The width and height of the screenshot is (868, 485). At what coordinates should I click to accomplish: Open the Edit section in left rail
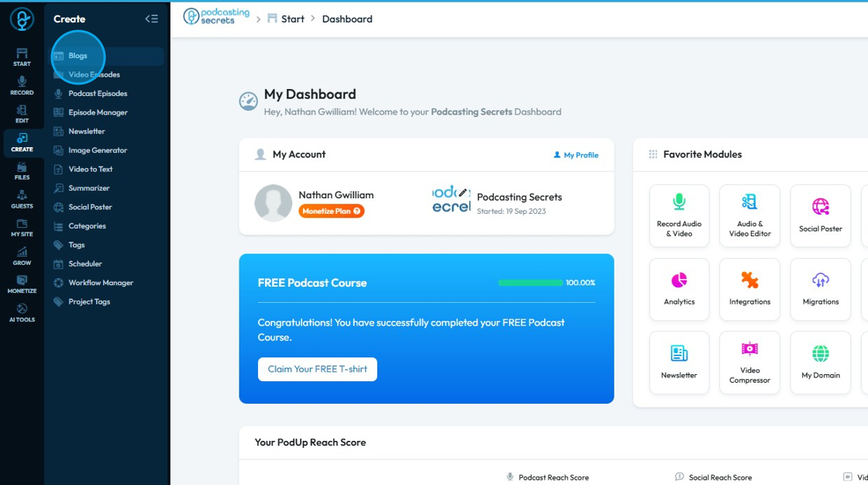tap(22, 114)
